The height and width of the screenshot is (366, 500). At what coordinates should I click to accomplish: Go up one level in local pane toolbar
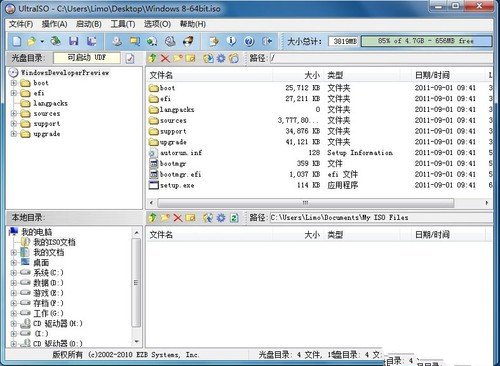click(x=153, y=218)
